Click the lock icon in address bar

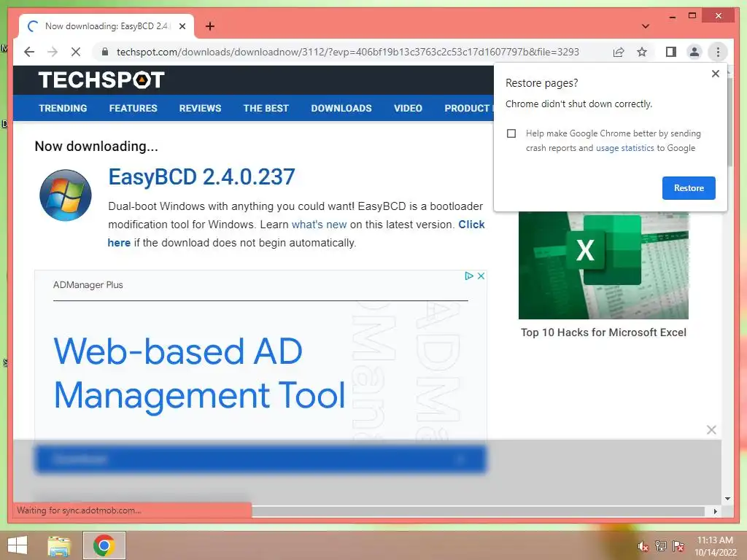point(105,52)
